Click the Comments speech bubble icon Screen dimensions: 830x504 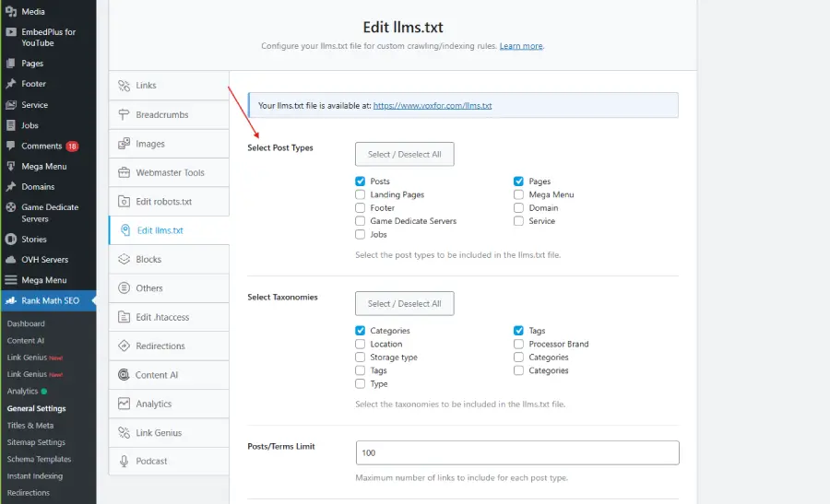[x=10, y=146]
